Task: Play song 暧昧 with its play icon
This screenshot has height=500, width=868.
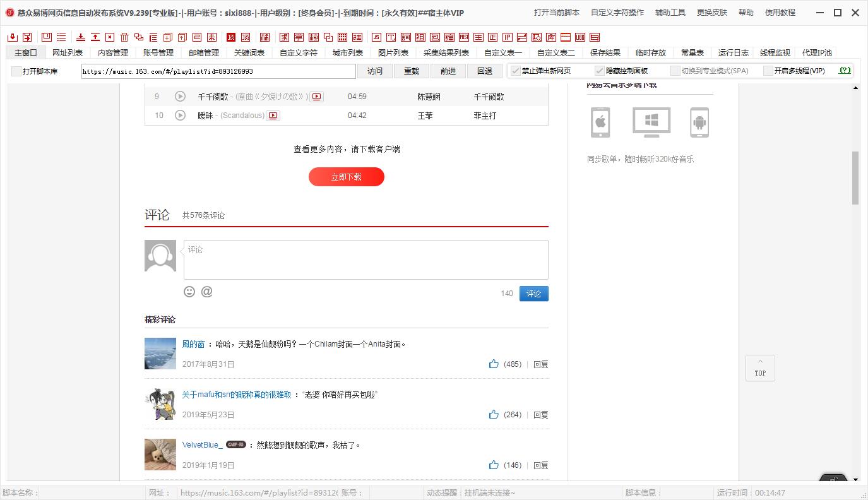Action: click(180, 116)
